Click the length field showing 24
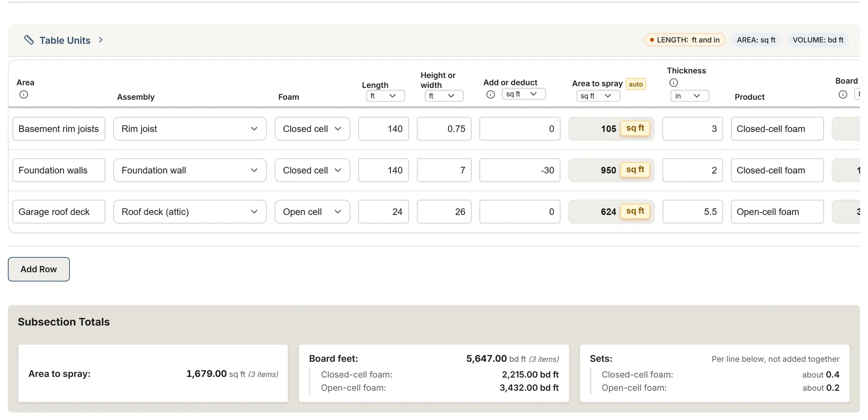This screenshot has width=868, height=420. coord(384,212)
